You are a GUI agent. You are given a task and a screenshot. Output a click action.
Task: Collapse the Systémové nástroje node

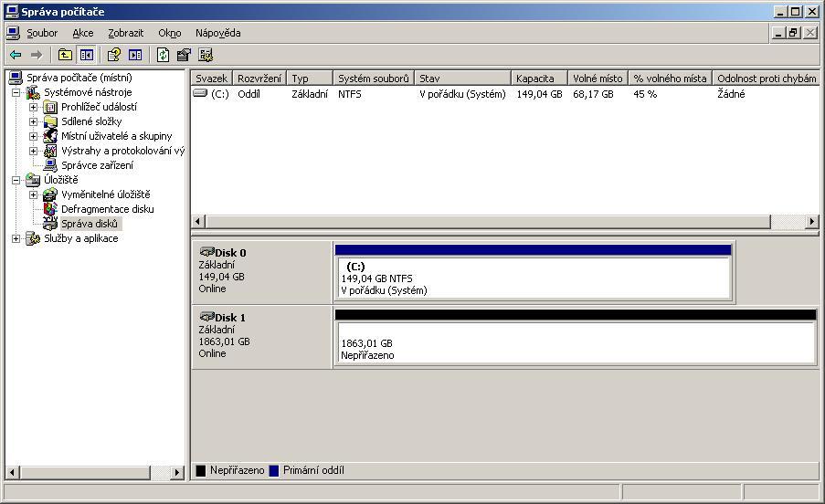[16, 92]
